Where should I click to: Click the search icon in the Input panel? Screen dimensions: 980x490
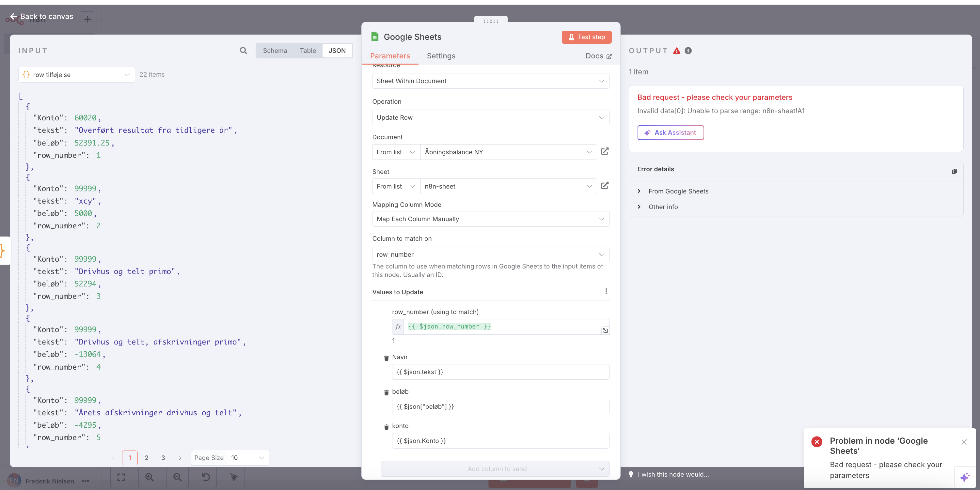(244, 51)
